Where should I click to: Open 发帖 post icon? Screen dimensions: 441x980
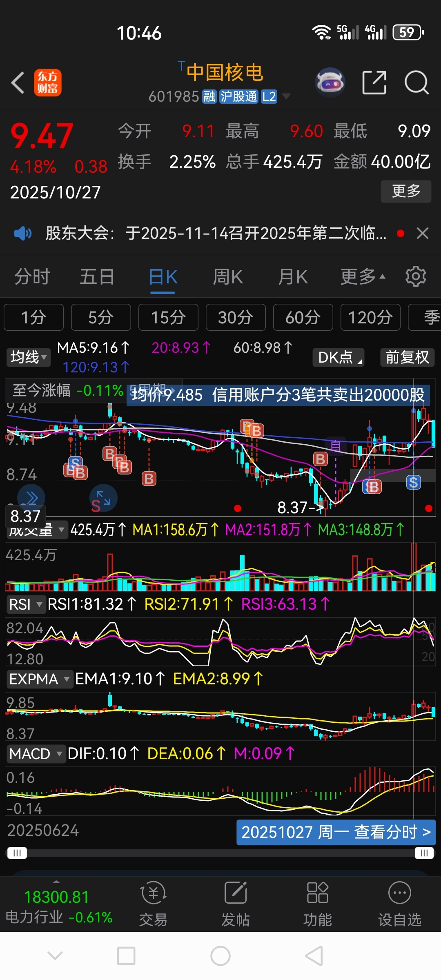pos(235,903)
